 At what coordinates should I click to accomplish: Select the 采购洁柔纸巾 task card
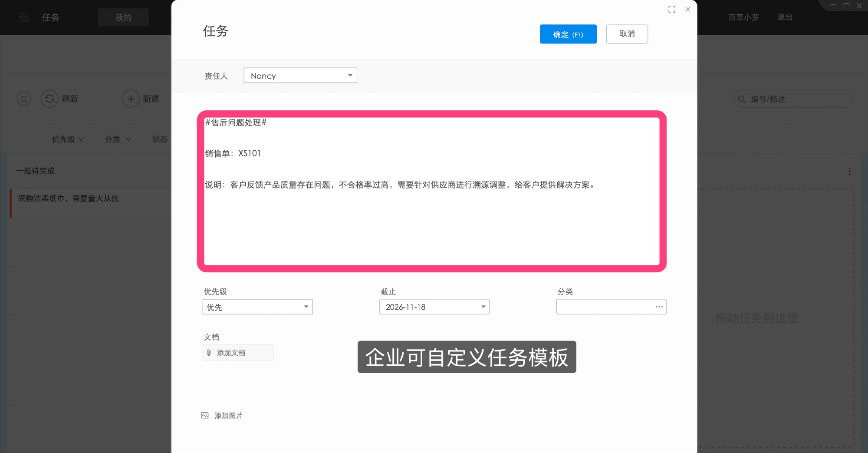[x=90, y=203]
